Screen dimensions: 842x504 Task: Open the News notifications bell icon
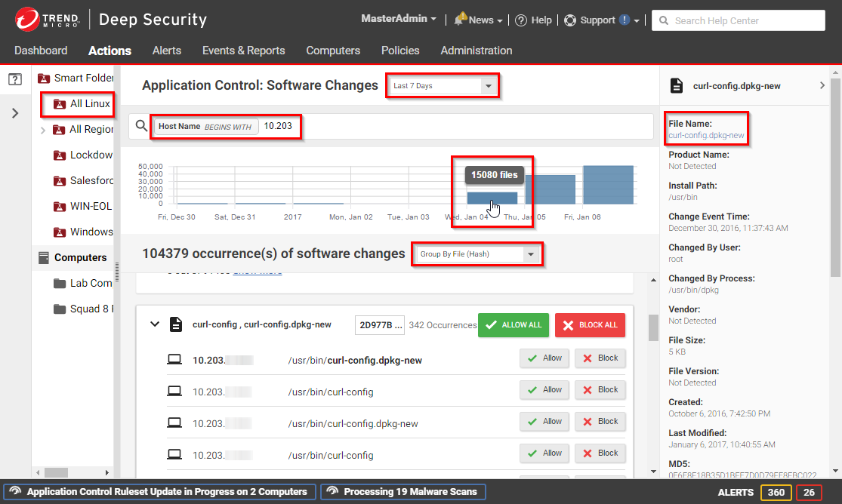click(460, 20)
